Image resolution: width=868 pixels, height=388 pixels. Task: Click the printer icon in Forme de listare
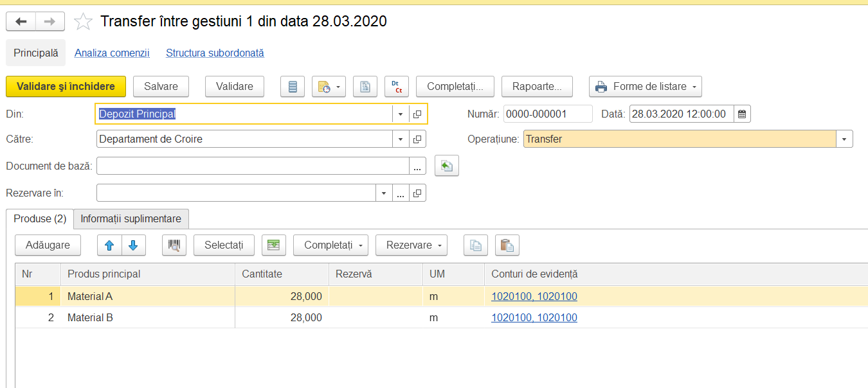[x=601, y=87]
